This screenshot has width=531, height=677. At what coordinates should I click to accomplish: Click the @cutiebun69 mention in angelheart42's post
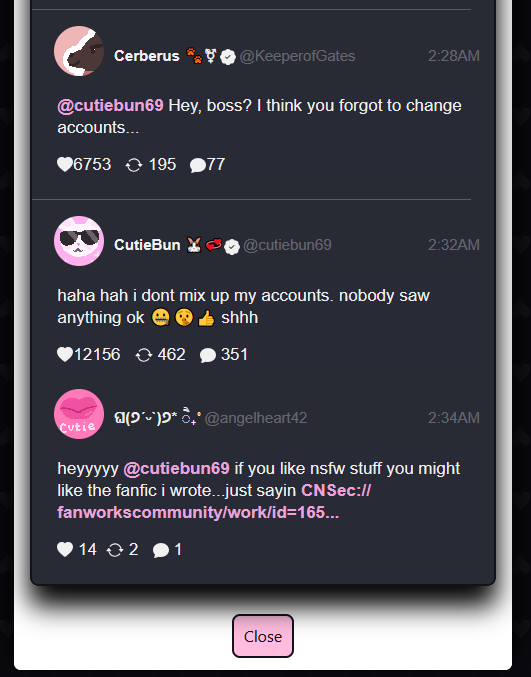point(177,468)
